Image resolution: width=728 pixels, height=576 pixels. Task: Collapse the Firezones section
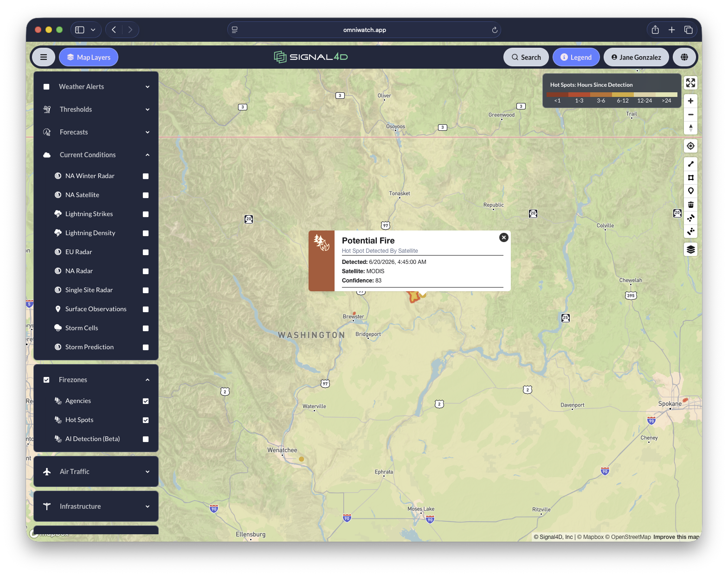pos(148,380)
